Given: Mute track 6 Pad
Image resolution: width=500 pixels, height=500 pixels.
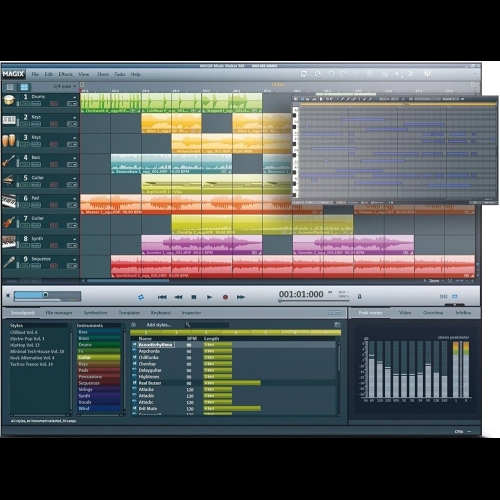Looking at the screenshot, I should [36, 205].
